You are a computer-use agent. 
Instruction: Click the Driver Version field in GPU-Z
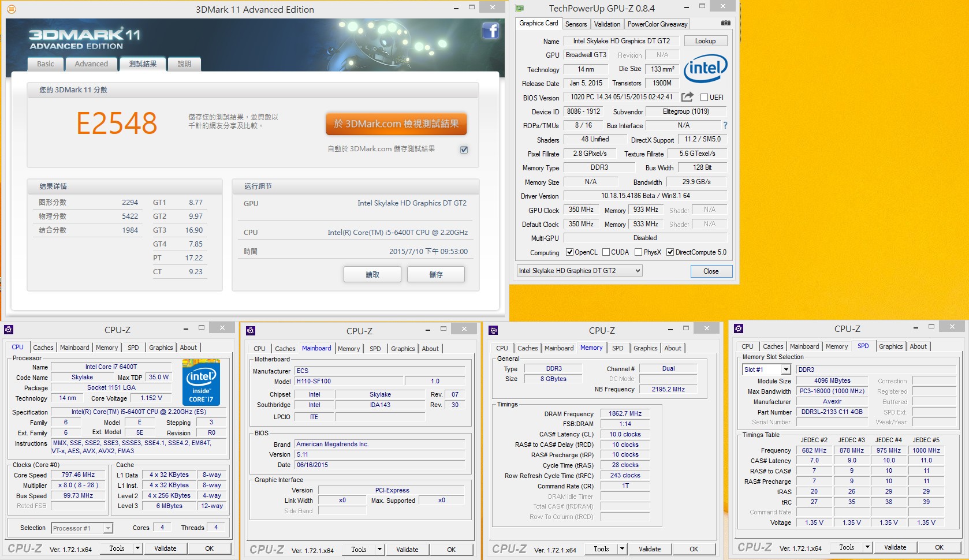[x=645, y=196]
